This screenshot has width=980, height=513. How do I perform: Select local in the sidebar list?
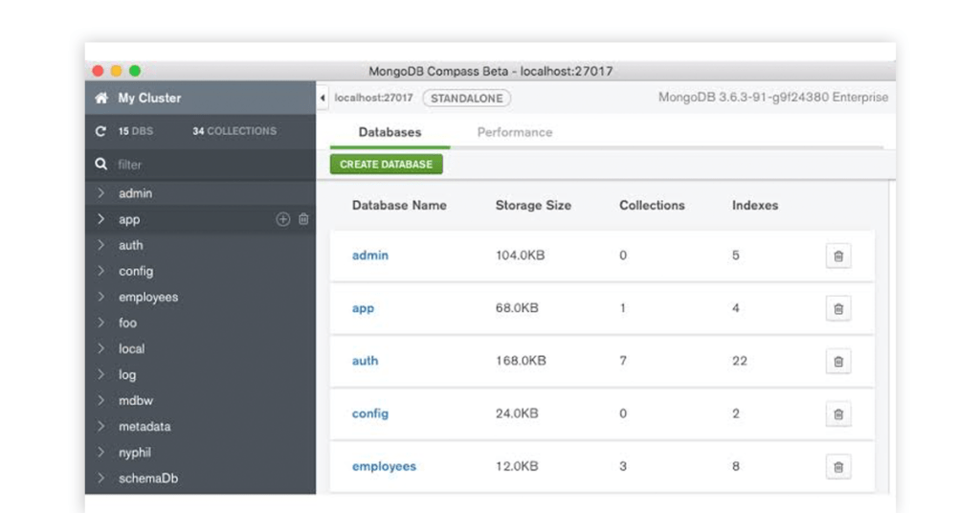(131, 348)
